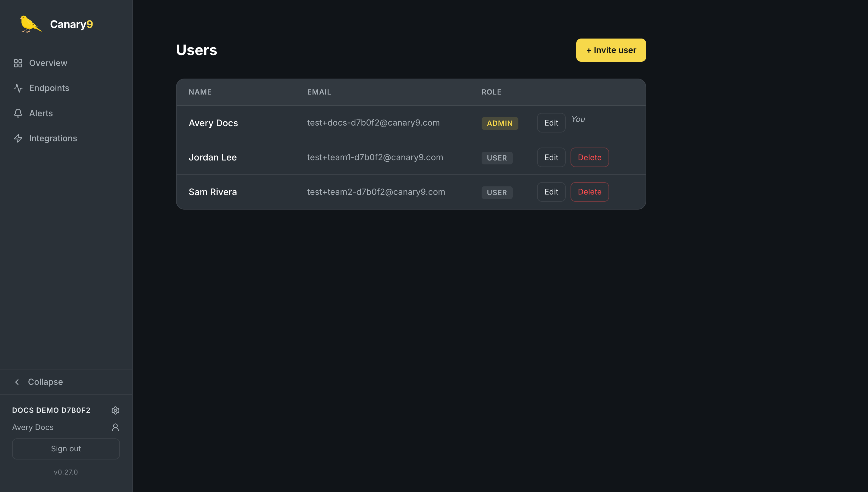Click email test+docs-d7b0f2@canary9.com

tap(373, 123)
